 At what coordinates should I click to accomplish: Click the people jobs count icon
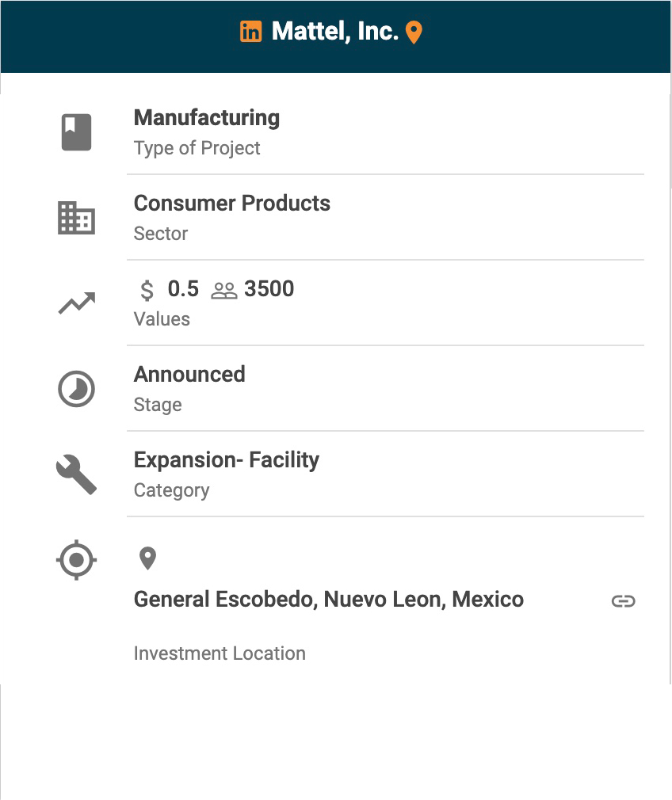[x=224, y=291]
